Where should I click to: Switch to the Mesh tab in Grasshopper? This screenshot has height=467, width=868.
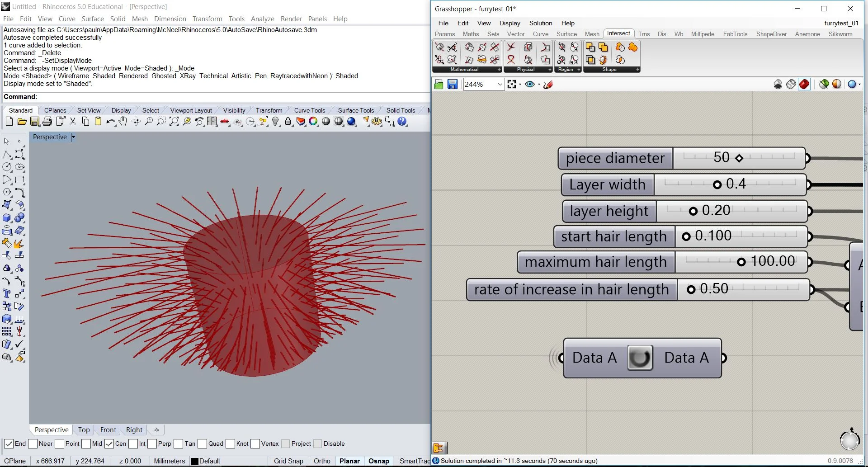(x=592, y=34)
